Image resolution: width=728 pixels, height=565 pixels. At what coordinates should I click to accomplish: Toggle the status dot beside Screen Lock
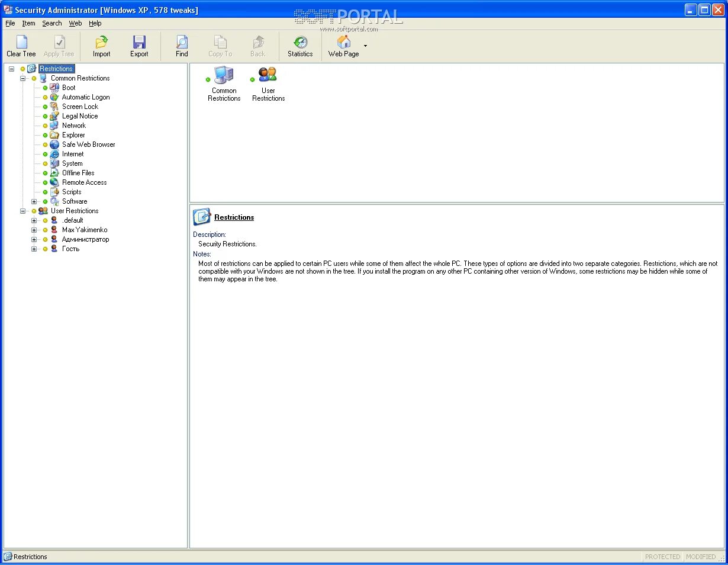coord(45,107)
